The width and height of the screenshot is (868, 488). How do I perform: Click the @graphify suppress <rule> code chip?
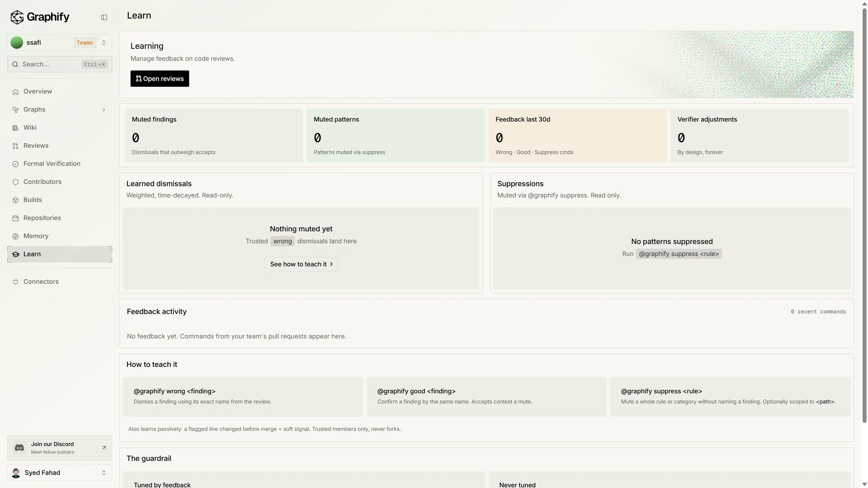pos(679,254)
